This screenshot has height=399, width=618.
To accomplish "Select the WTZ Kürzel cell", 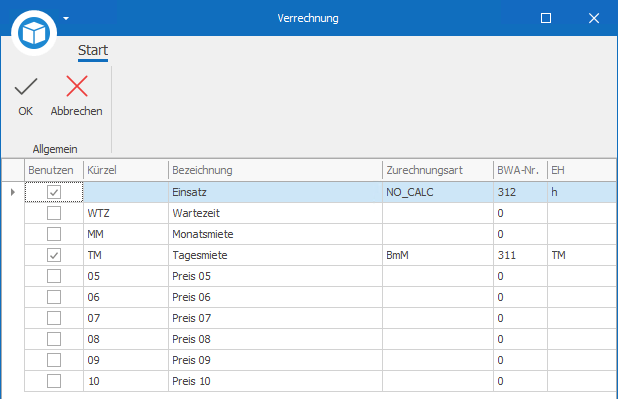I will point(126,213).
